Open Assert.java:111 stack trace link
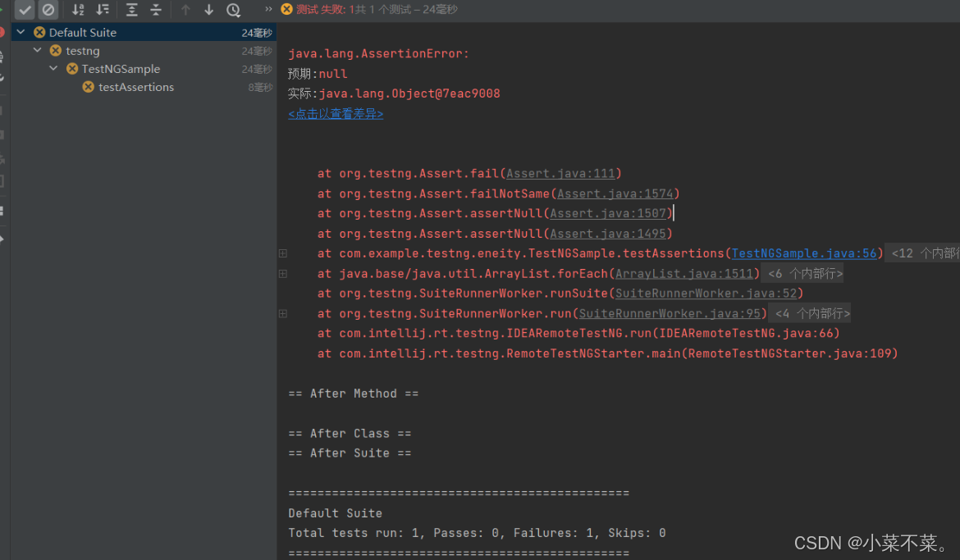960x560 pixels. [x=560, y=173]
